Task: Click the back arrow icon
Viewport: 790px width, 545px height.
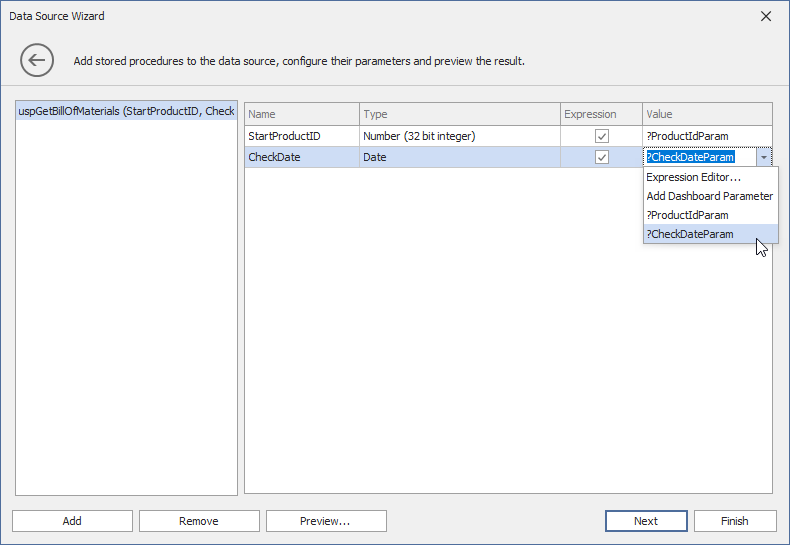Action: 37,60
